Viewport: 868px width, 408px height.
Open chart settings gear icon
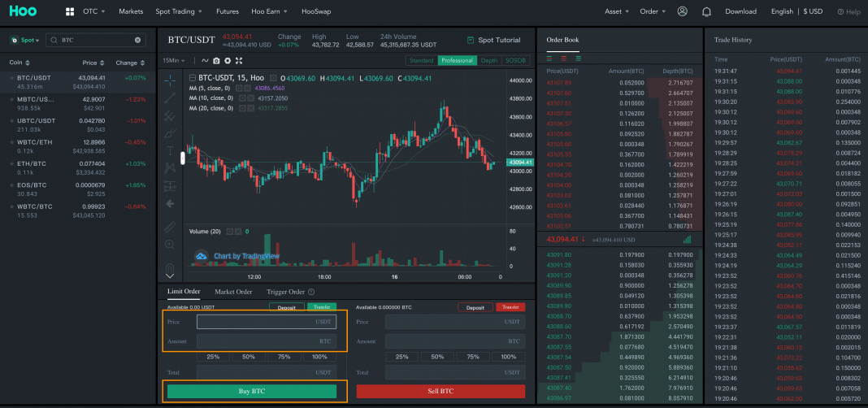(x=228, y=60)
